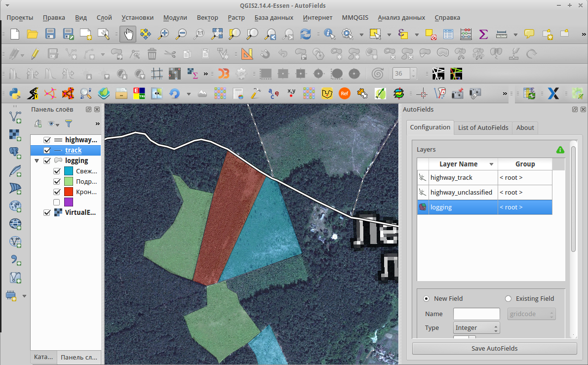The image size is (588, 365).
Task: Show statistical summary with the sigma icon
Action: click(482, 34)
